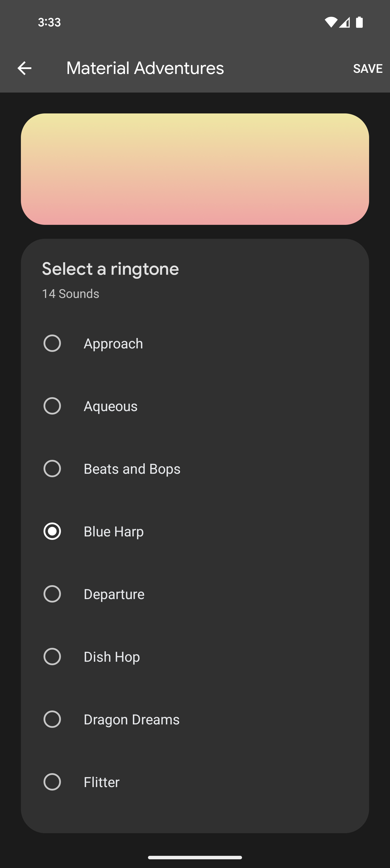Deselect the Blue Harp ringtone
This screenshot has width=390, height=868.
pos(52,531)
